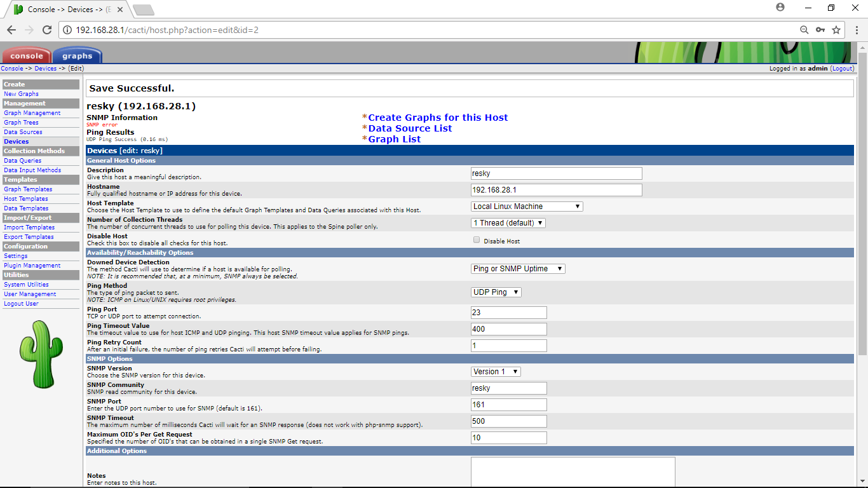Click Create Graphs for this Host
This screenshot has height=488, width=868.
click(x=438, y=118)
